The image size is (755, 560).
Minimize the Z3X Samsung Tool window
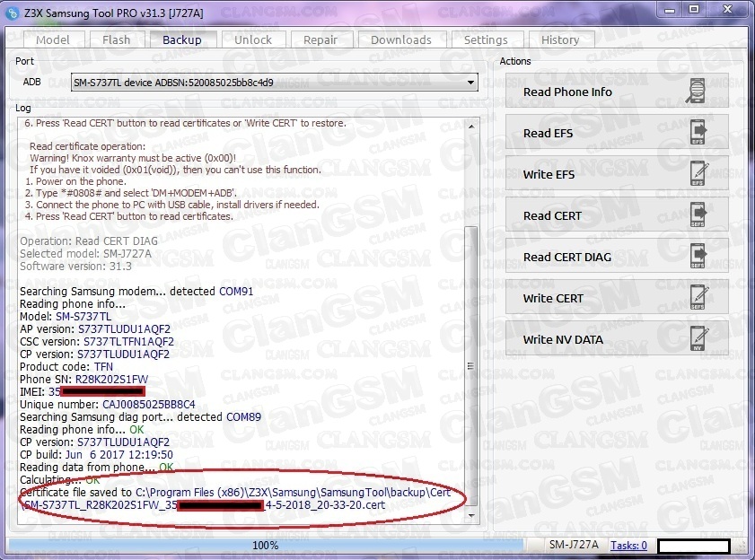point(670,10)
